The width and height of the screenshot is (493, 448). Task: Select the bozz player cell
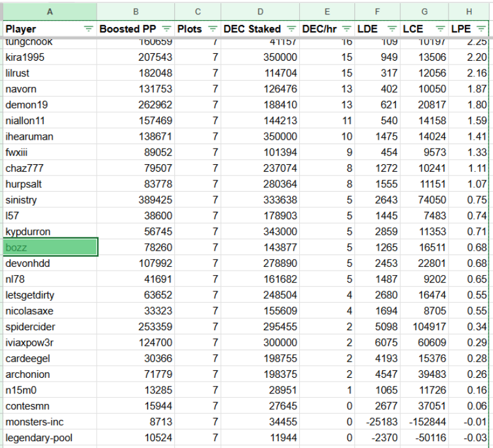[50, 247]
